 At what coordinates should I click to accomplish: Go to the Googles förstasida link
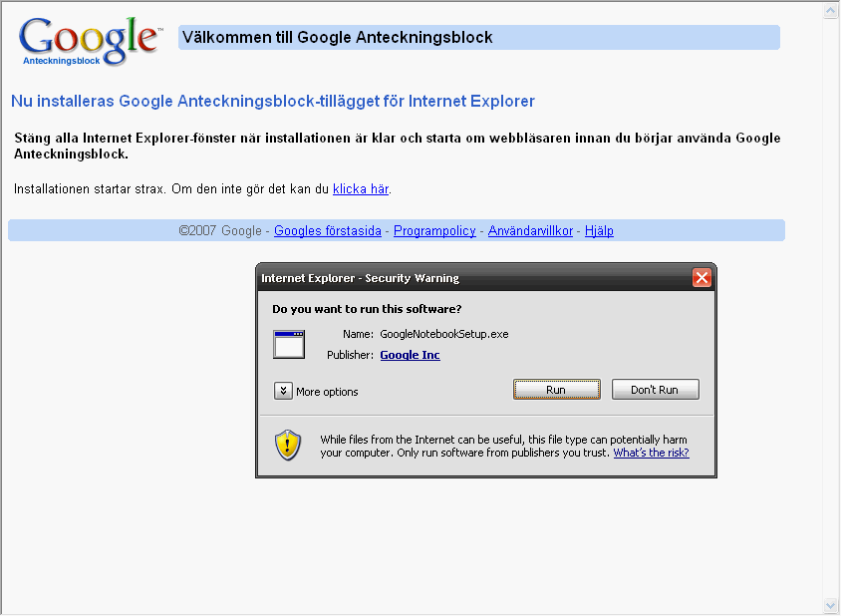(328, 230)
